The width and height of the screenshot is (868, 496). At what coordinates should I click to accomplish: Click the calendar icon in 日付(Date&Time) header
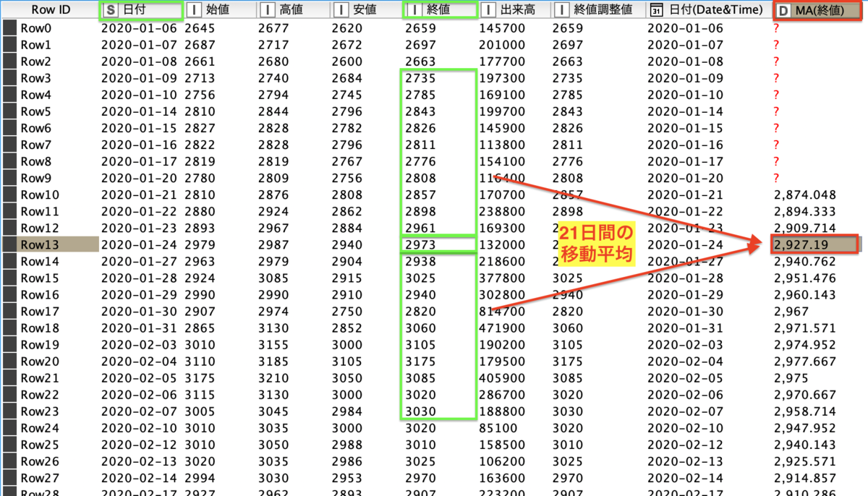click(x=656, y=10)
